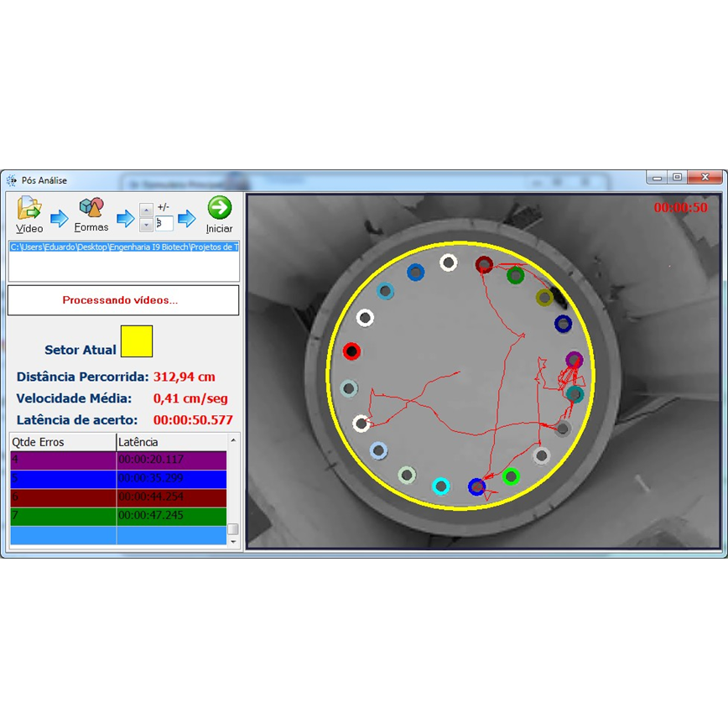
Task: Decrease the +/- value with down arrow
Action: 146,225
